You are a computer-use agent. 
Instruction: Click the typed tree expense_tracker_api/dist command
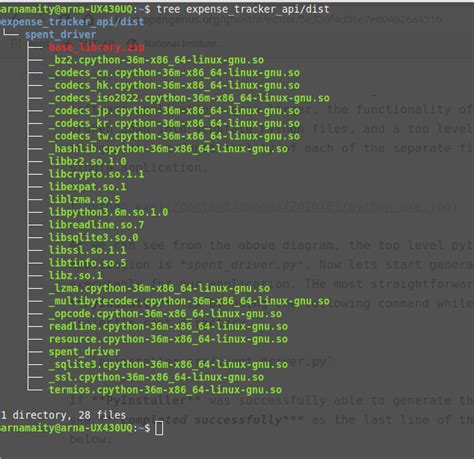click(243, 9)
